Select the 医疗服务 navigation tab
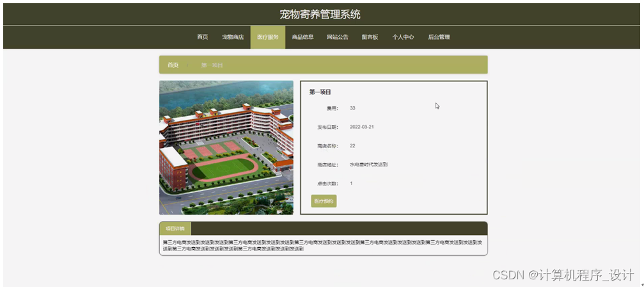The image size is (644, 287). click(268, 37)
